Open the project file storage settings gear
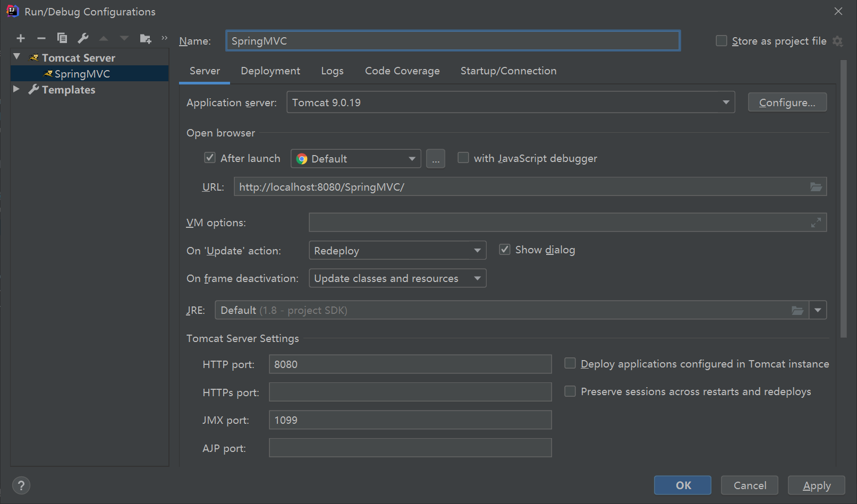857x504 pixels. (838, 41)
